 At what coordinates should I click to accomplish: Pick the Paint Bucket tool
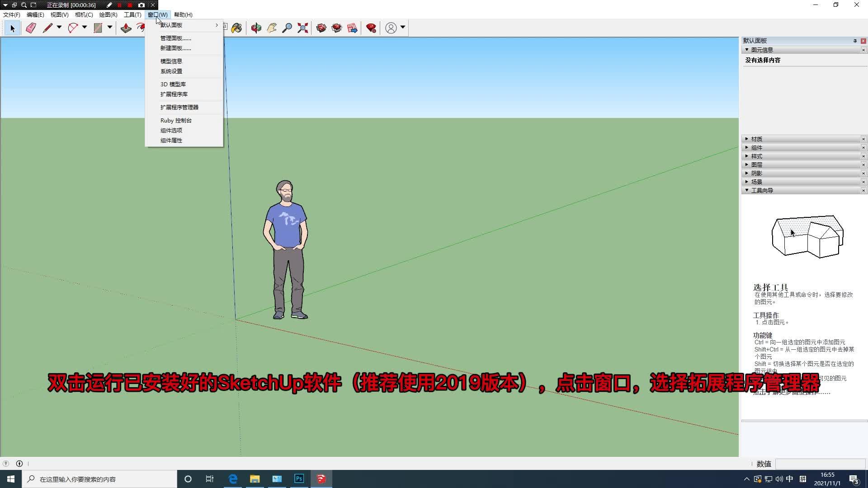[236, 28]
